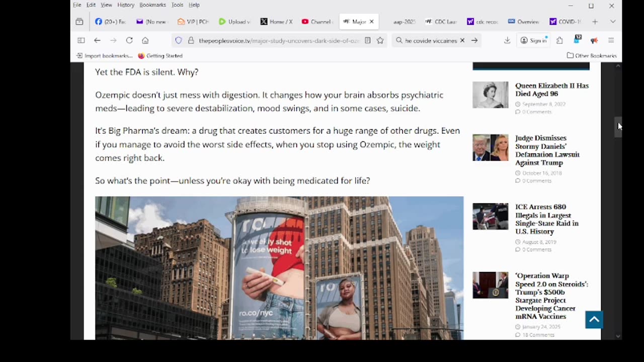Viewport: 644px width, 362px height.
Task: Click the page scroll-up arrow
Action: pos(618,66)
